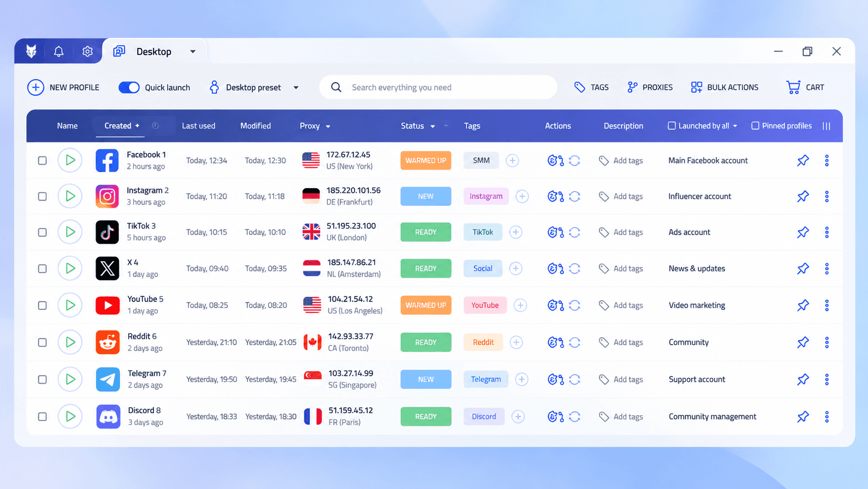Image resolution: width=868 pixels, height=489 pixels.
Task: Open the Status column filter dropdown
Action: point(433,126)
